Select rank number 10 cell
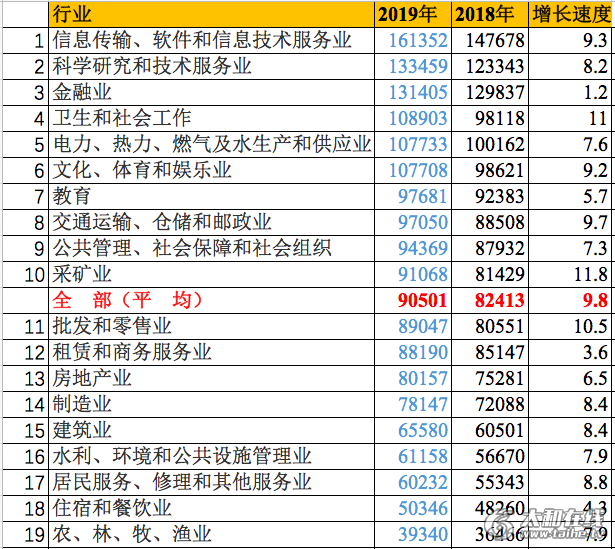The image size is (615, 549). (x=25, y=274)
